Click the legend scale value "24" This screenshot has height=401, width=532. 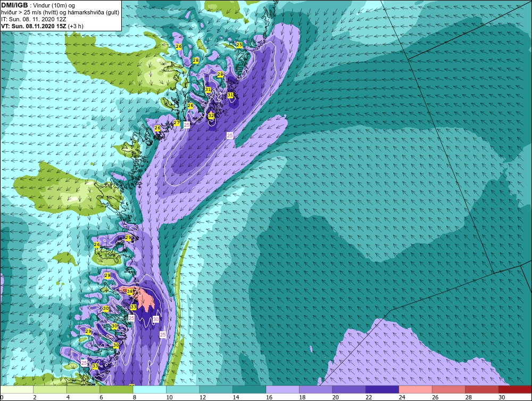(x=402, y=397)
